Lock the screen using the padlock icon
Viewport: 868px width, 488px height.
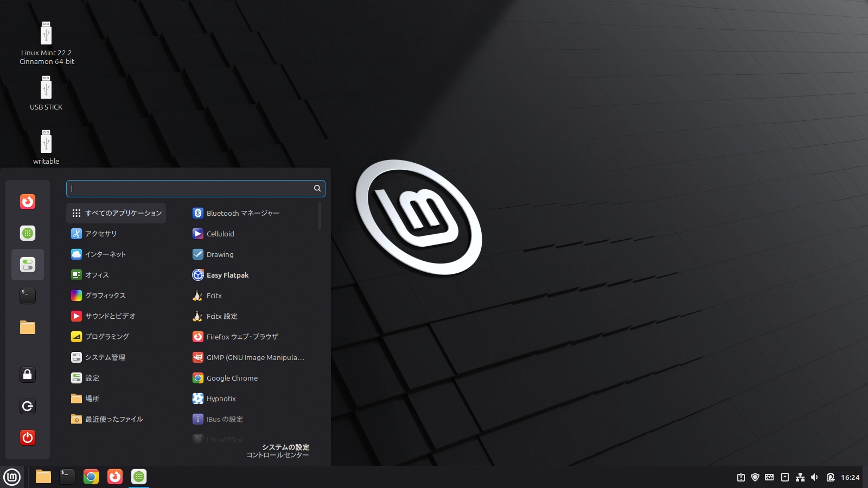28,375
